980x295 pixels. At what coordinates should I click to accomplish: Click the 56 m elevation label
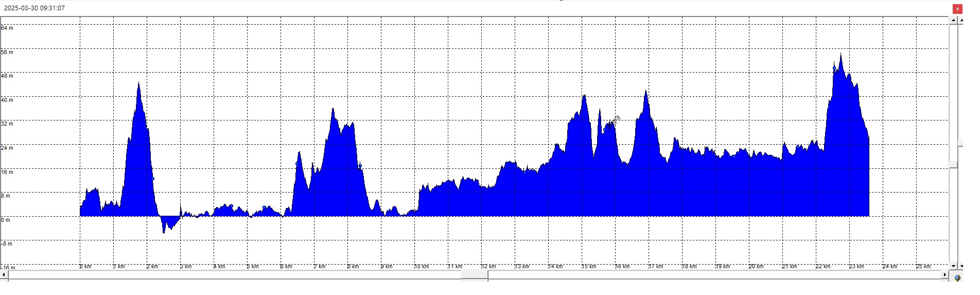coord(7,52)
